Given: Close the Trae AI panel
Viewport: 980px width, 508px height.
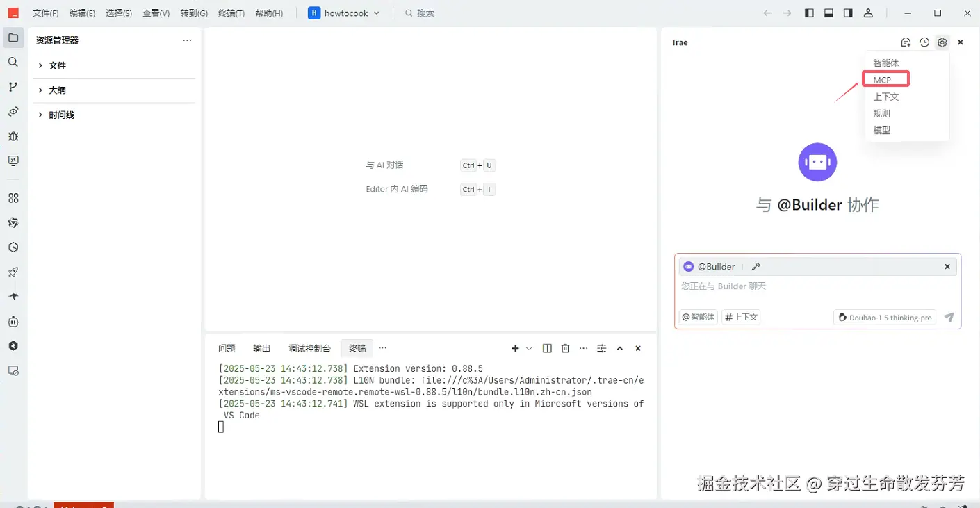Looking at the screenshot, I should [961, 42].
